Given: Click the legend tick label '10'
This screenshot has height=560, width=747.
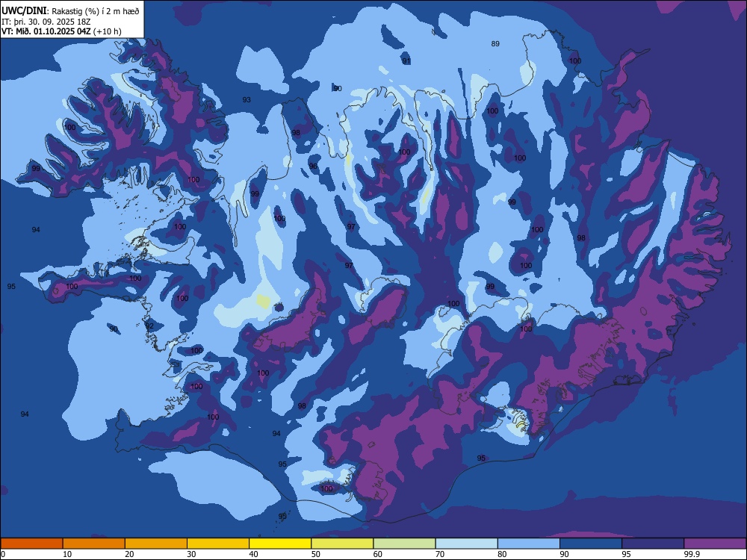Looking at the screenshot, I should [67, 554].
